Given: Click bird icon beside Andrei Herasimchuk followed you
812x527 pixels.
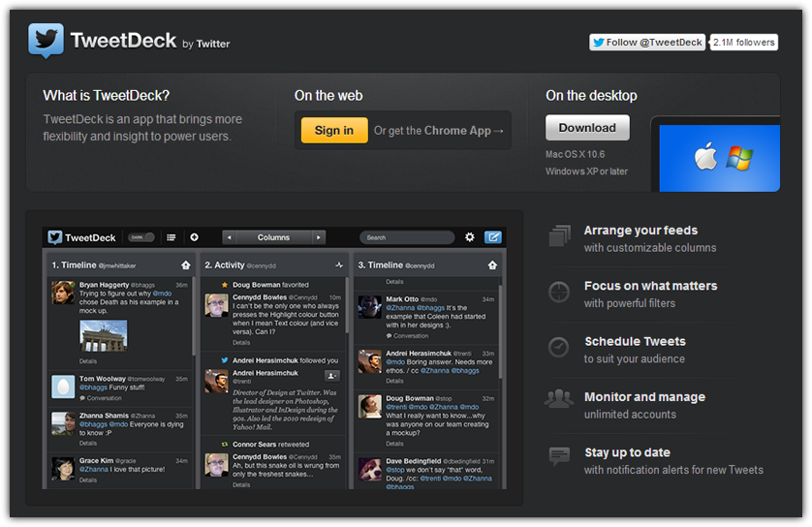Looking at the screenshot, I should [x=225, y=360].
